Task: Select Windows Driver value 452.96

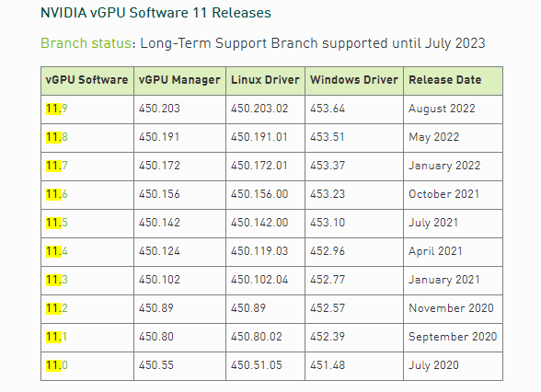Action: 328,251
